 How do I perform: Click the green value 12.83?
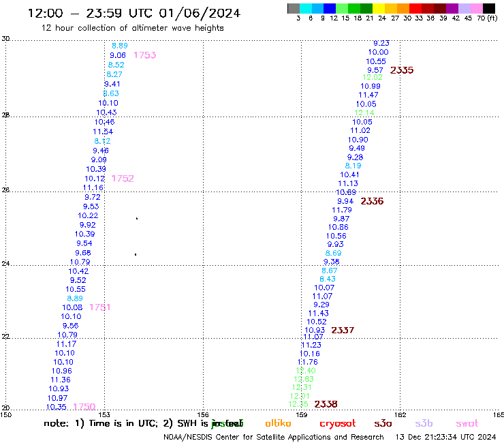pos(304,379)
